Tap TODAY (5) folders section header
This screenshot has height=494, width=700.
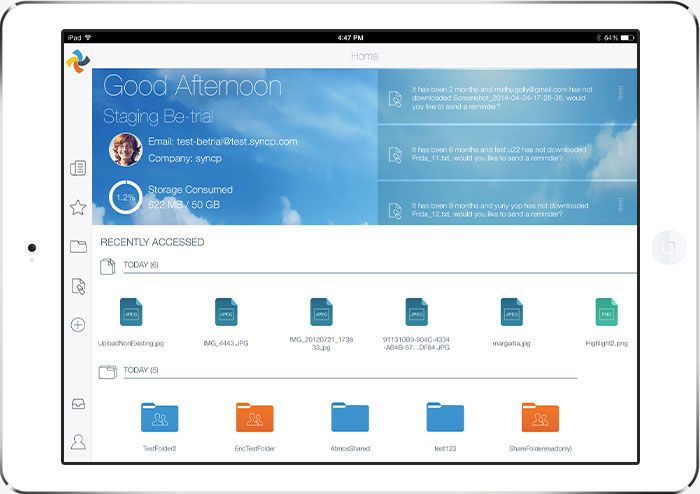[x=141, y=370]
